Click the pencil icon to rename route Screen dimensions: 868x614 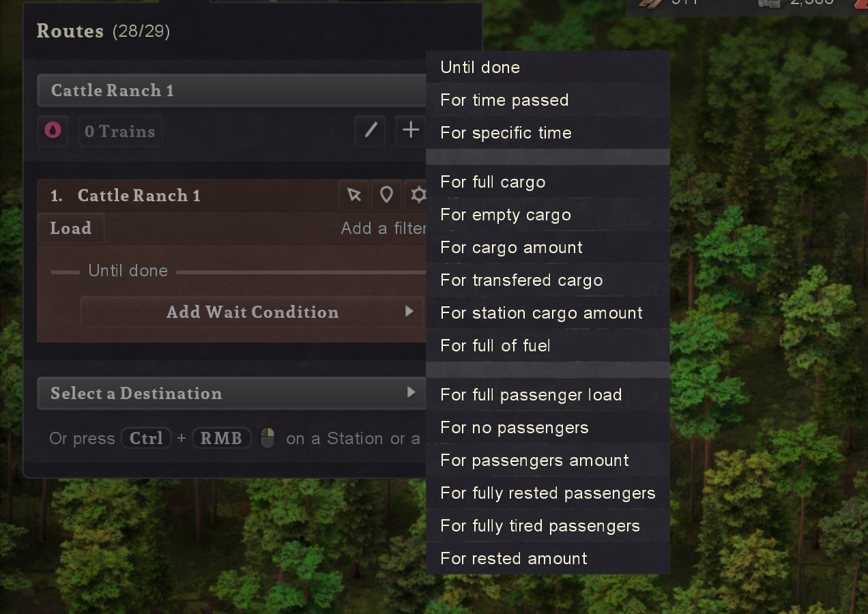(371, 130)
